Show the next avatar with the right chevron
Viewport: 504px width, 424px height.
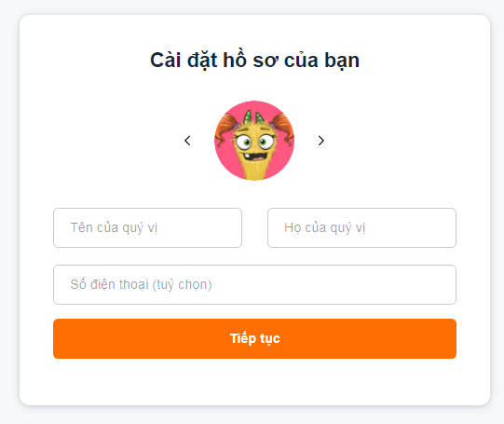point(320,141)
